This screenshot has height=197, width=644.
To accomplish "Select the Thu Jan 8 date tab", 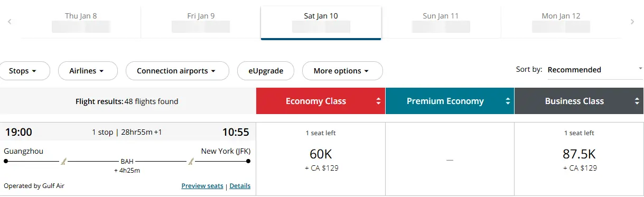I will click(81, 22).
